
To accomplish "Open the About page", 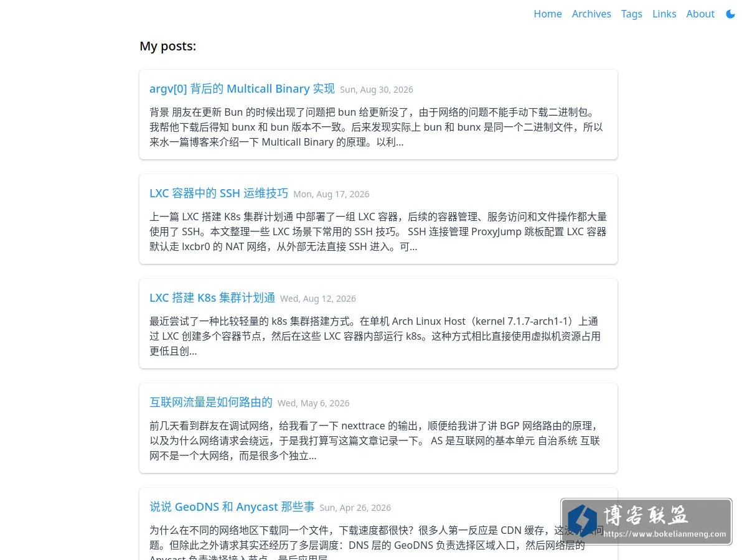I will (700, 14).
